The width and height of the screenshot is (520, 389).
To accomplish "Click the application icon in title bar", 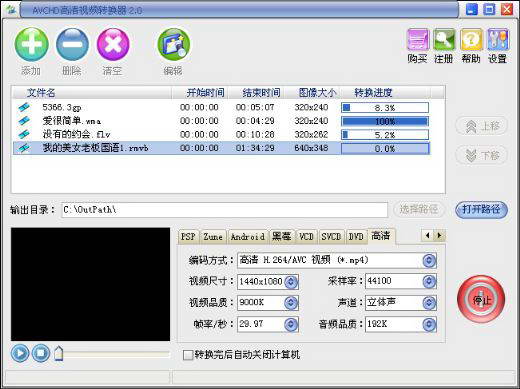I will (11, 9).
